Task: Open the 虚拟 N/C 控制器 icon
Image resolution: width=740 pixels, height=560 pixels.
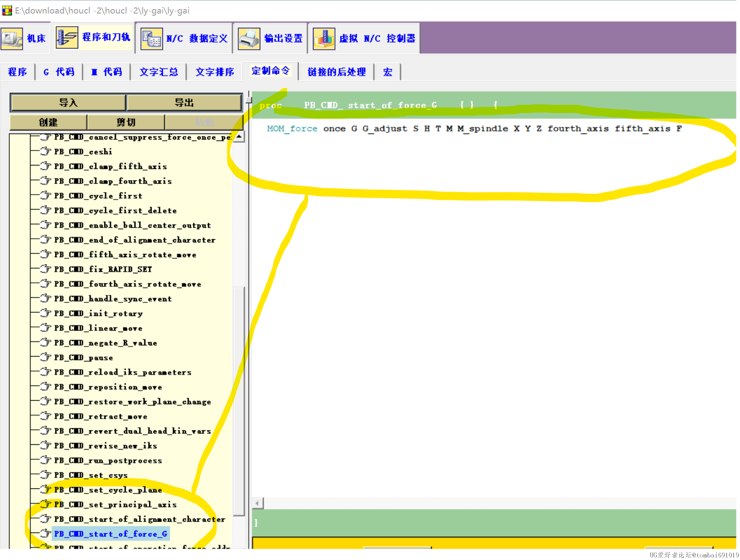Action: pyautogui.click(x=324, y=38)
